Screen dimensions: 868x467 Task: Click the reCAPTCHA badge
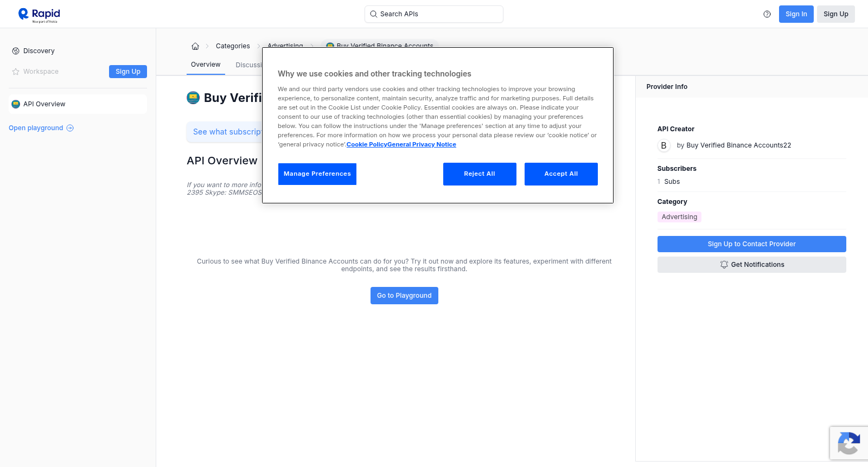(849, 443)
